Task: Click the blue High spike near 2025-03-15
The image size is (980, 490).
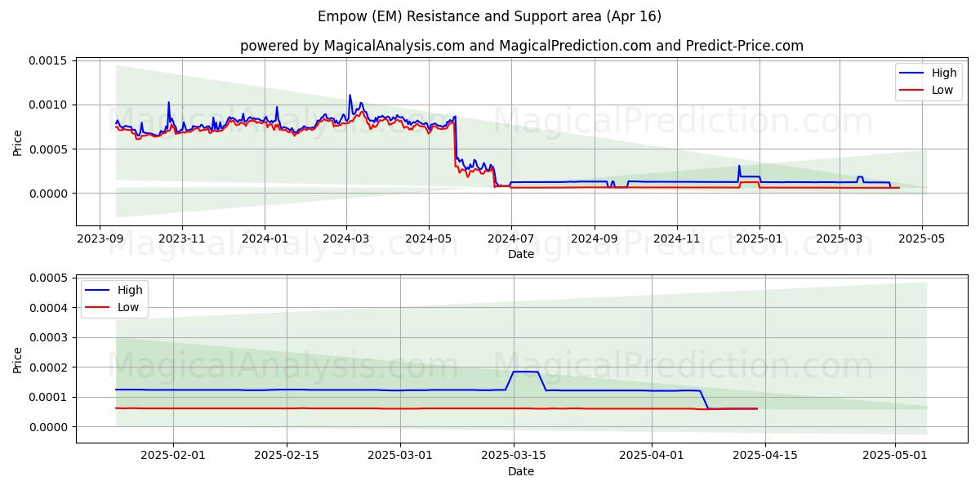Action: tap(525, 372)
